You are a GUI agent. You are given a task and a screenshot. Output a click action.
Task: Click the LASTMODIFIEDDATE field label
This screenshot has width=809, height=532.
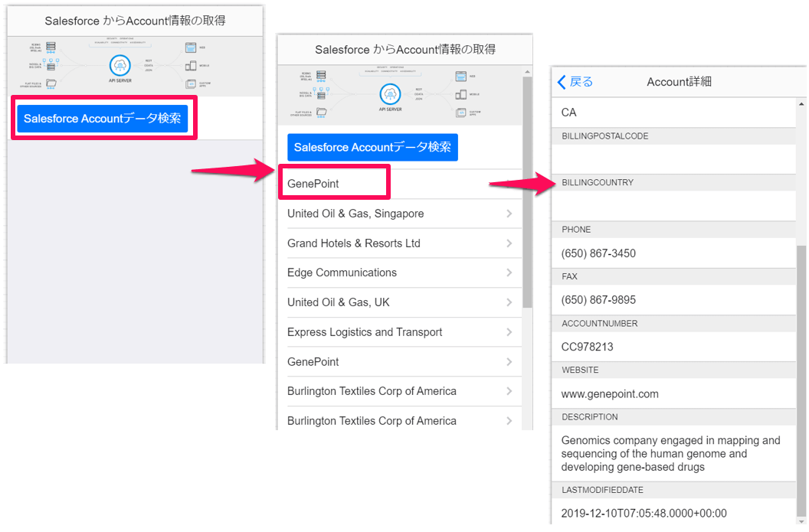point(603,490)
